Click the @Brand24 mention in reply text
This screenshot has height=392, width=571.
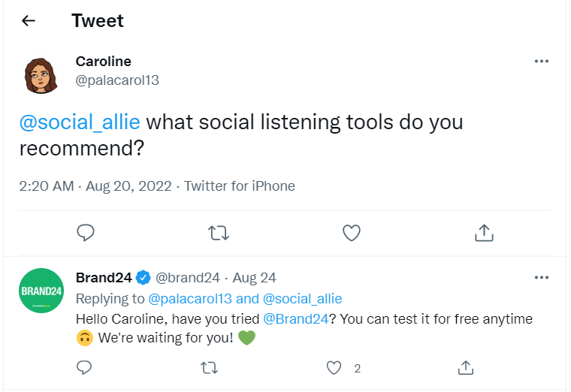click(296, 318)
